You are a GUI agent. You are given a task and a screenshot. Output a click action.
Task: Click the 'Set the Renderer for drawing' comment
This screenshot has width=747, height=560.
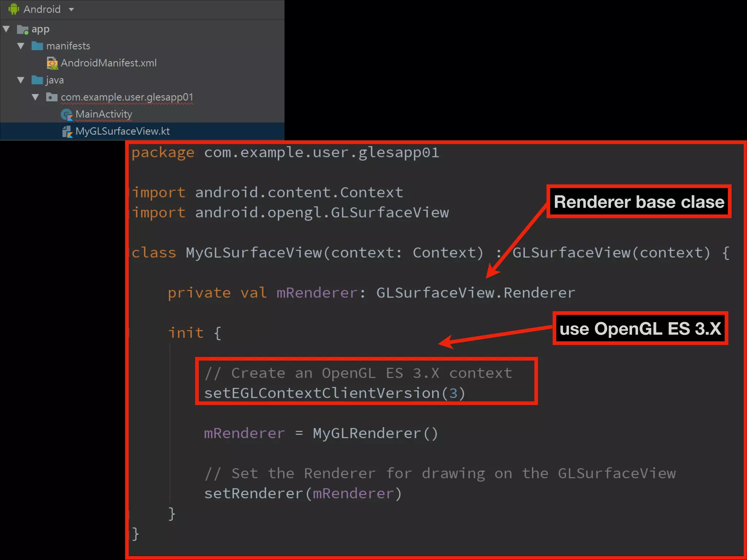click(440, 474)
